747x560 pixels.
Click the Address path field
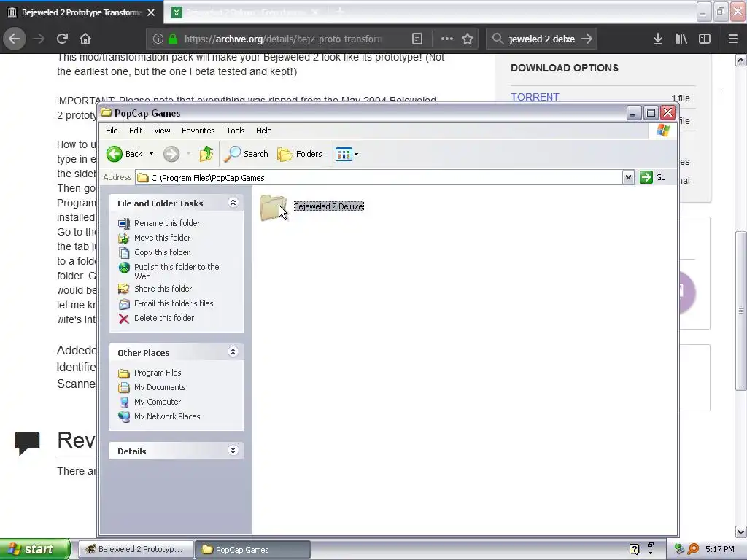coord(379,178)
